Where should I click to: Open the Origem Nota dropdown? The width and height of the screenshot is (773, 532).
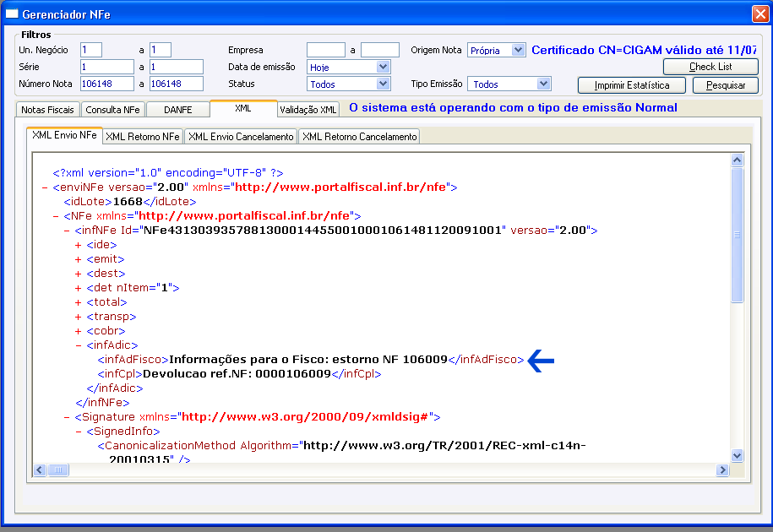pos(518,51)
